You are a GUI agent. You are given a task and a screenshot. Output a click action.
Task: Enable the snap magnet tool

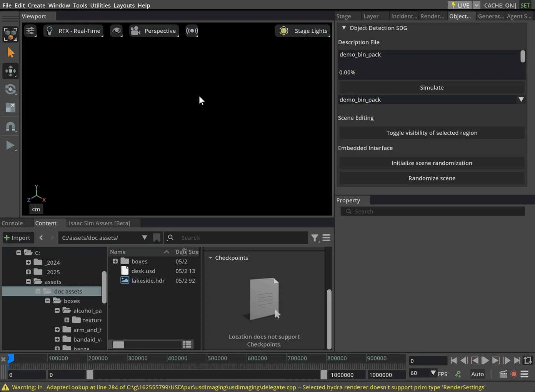10,127
